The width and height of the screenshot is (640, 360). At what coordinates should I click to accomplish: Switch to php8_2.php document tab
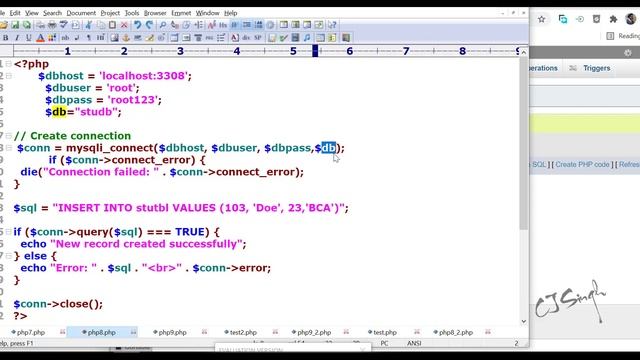click(453, 332)
